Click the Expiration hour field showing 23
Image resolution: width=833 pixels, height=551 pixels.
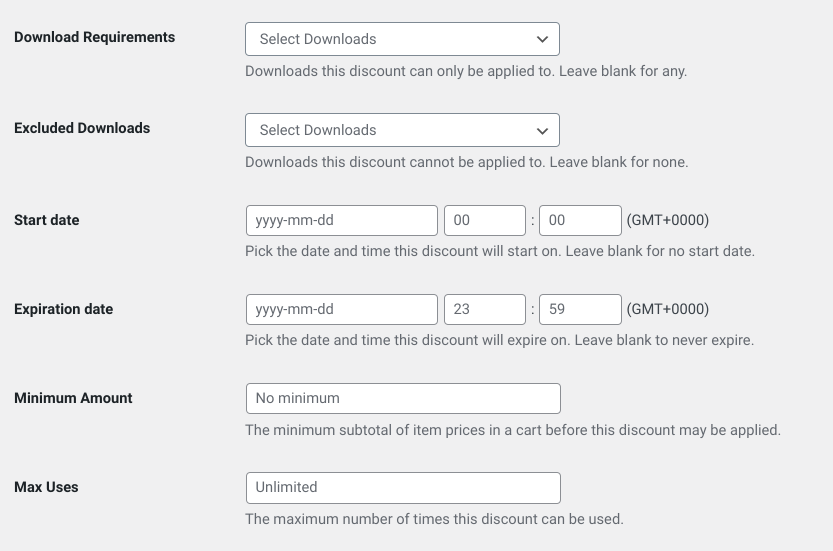point(484,309)
